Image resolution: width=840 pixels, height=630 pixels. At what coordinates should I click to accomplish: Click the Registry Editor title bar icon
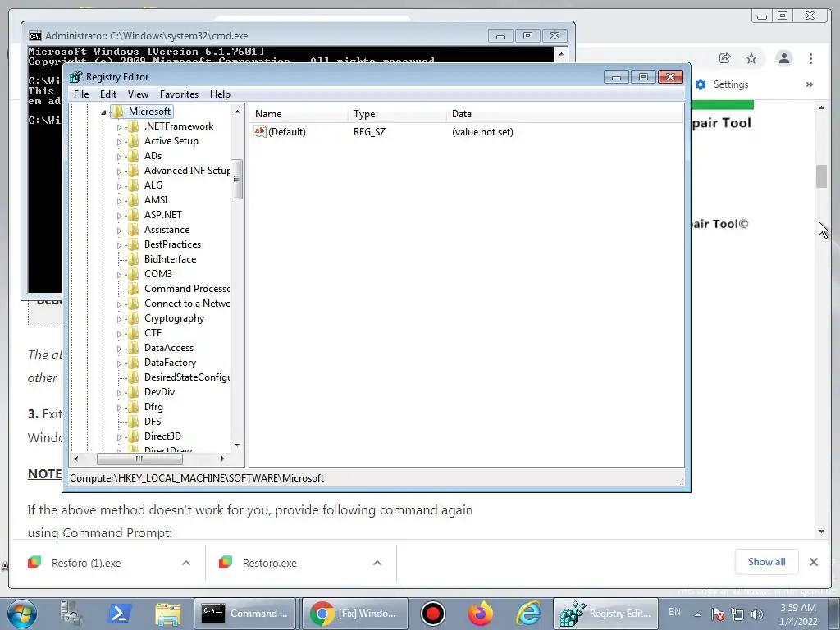[x=76, y=76]
